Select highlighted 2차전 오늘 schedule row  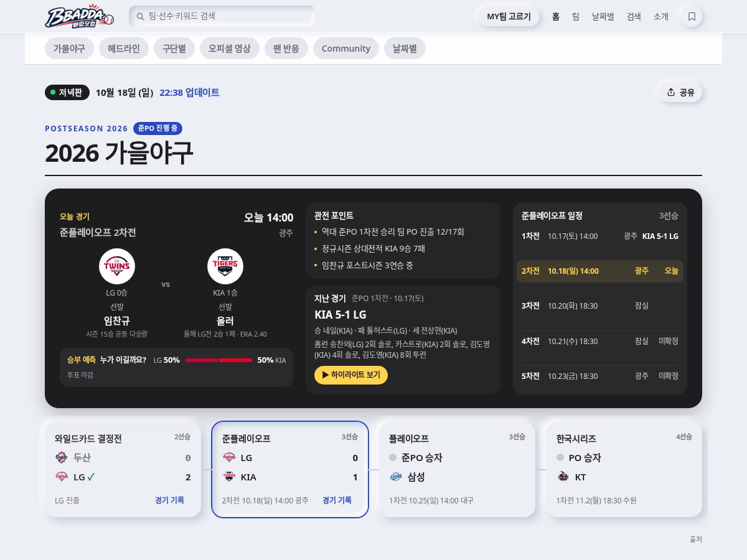click(x=600, y=271)
